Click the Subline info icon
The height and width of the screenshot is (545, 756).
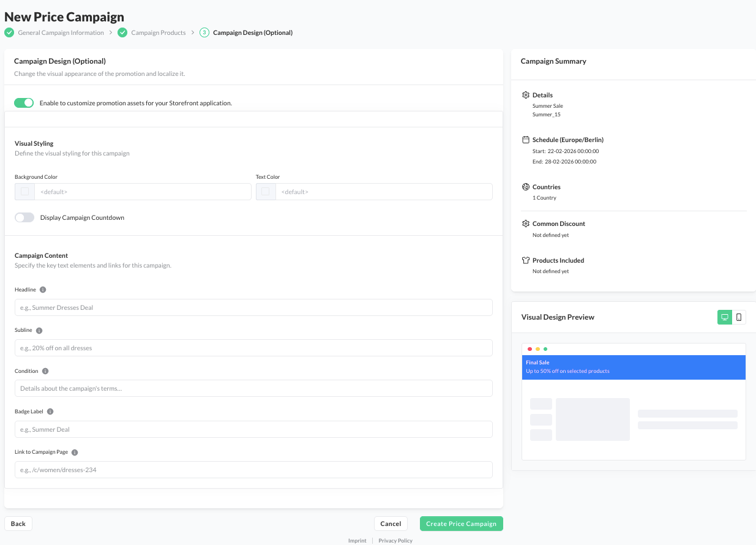[39, 331]
